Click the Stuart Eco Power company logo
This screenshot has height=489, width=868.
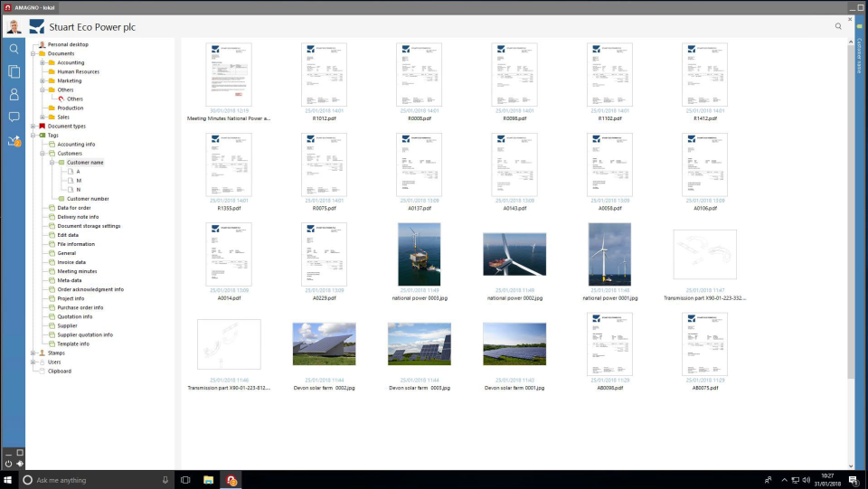click(x=36, y=26)
